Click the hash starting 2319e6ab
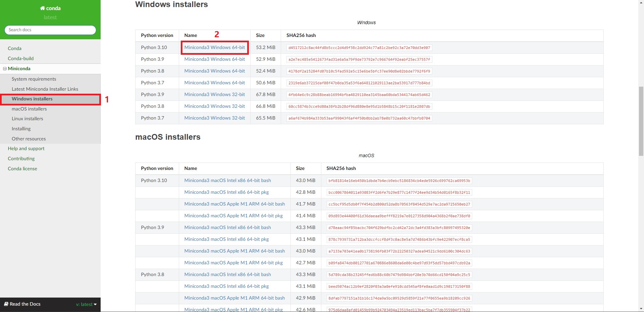 click(359, 83)
